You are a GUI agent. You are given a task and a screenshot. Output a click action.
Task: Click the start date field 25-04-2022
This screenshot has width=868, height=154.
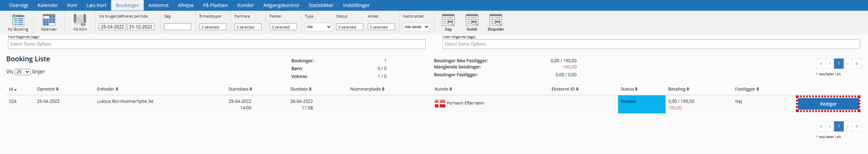tap(112, 27)
